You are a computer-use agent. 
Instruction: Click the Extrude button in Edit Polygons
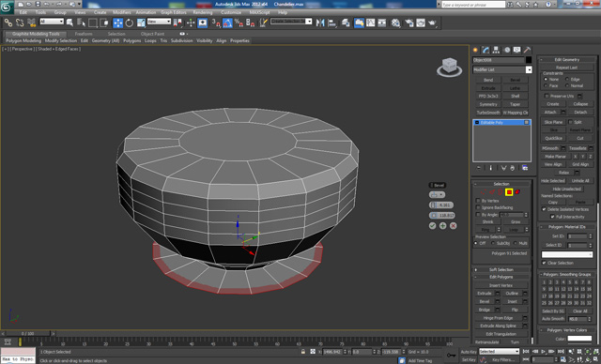point(485,294)
